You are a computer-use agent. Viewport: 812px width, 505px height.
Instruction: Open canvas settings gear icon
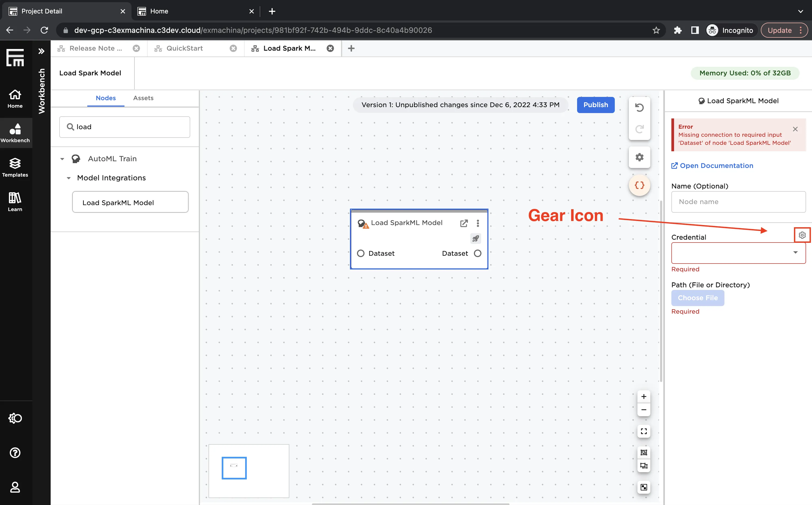pos(639,157)
